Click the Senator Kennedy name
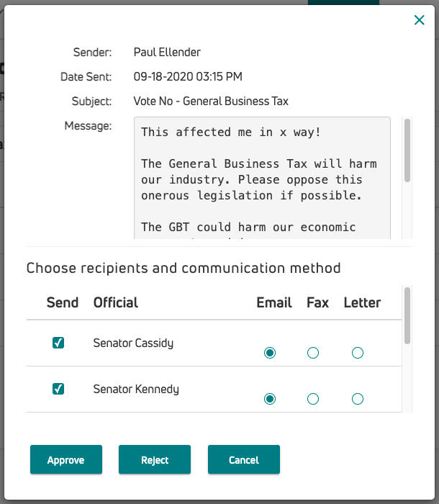Screen dimensions: 439x504 pyautogui.click(x=136, y=390)
